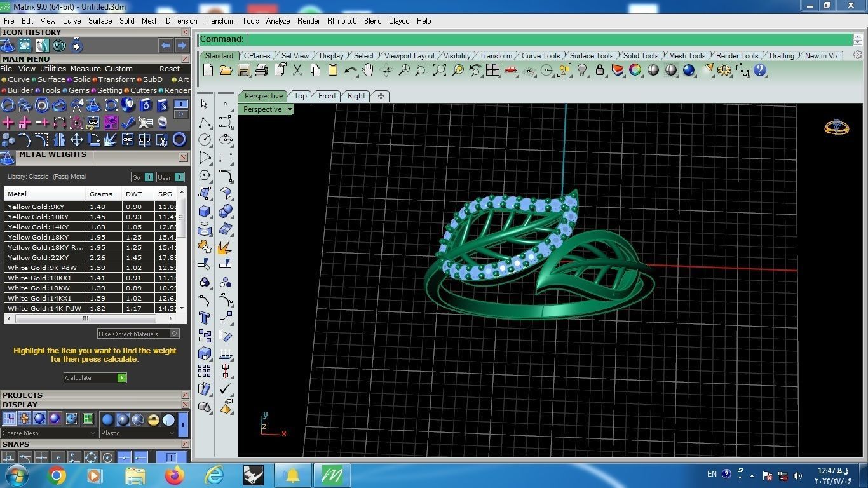Switch to the Front viewport tab
The image size is (868, 488).
pyautogui.click(x=327, y=96)
